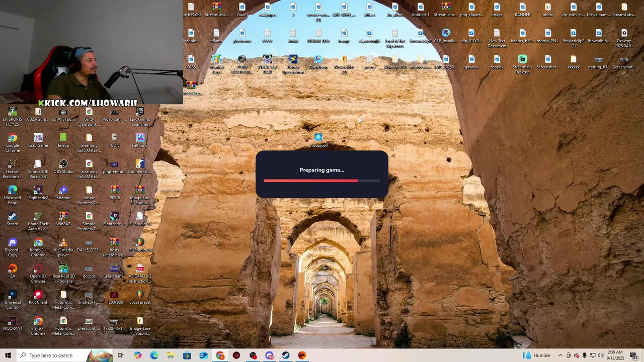Open the volume control in system tray
Screen dimensions: 644x362
pos(600,355)
